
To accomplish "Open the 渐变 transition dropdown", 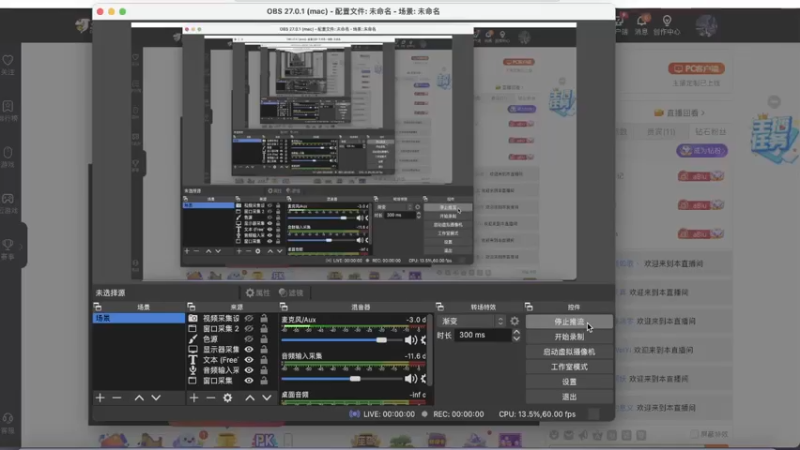I will (472, 321).
